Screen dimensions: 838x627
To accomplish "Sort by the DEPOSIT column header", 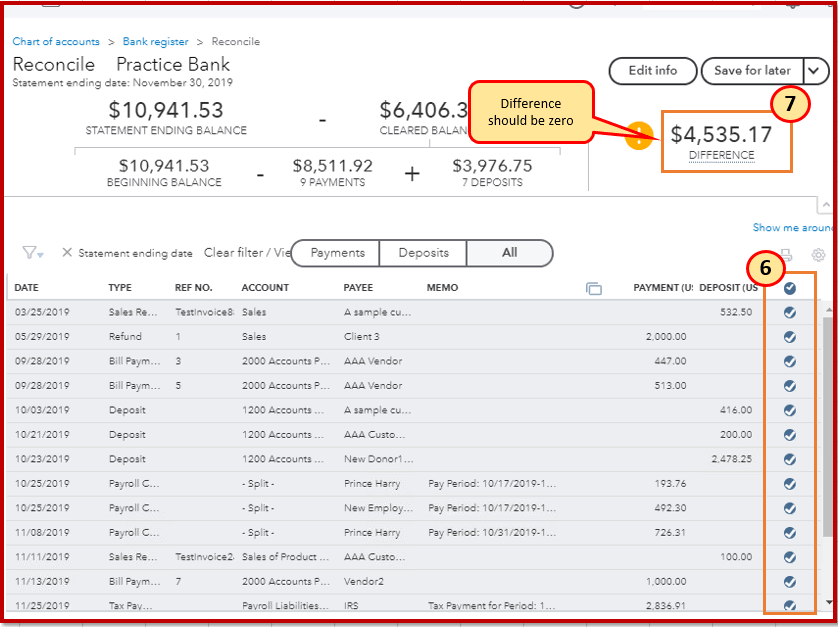I will 728,288.
